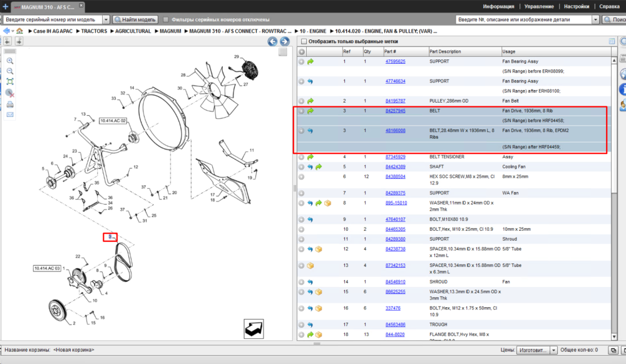Collapse the navigation tree with left-arrow icon
Image resolution: width=626 pixels, height=364 pixels.
(x=8, y=41)
